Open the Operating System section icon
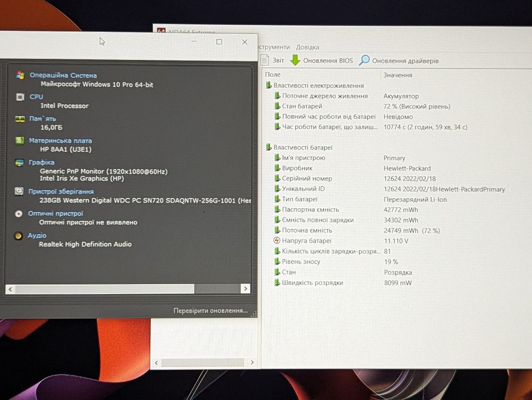 (x=20, y=75)
